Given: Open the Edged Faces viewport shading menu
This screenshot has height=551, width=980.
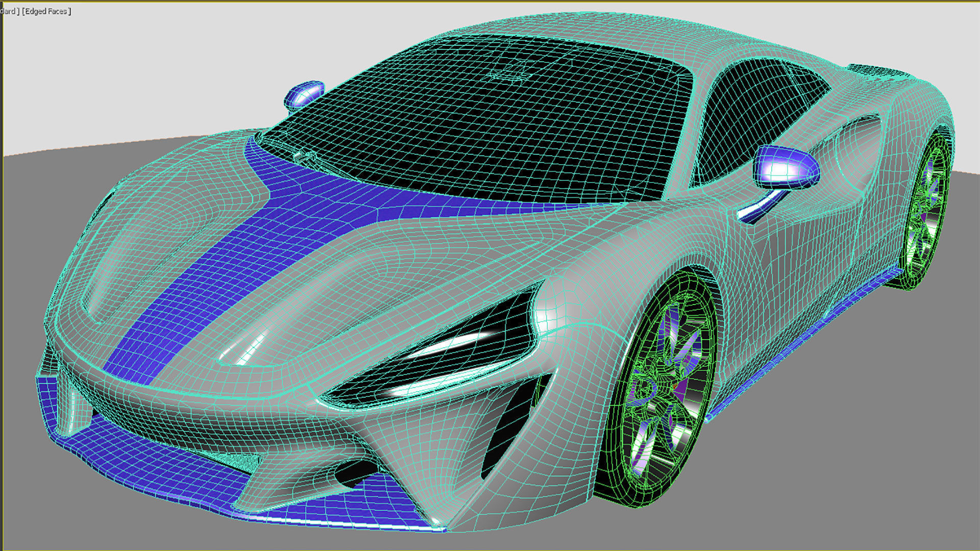Looking at the screenshot, I should [46, 11].
